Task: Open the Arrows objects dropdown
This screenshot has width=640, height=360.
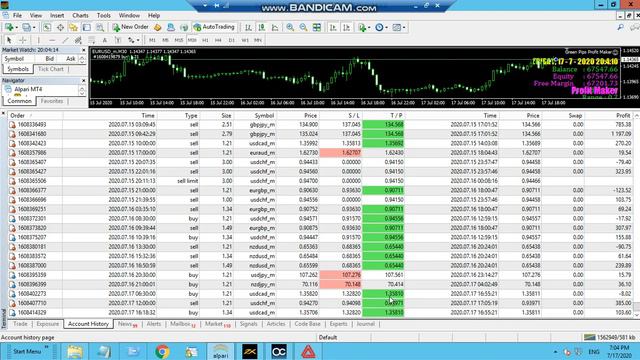Action: 133,40
